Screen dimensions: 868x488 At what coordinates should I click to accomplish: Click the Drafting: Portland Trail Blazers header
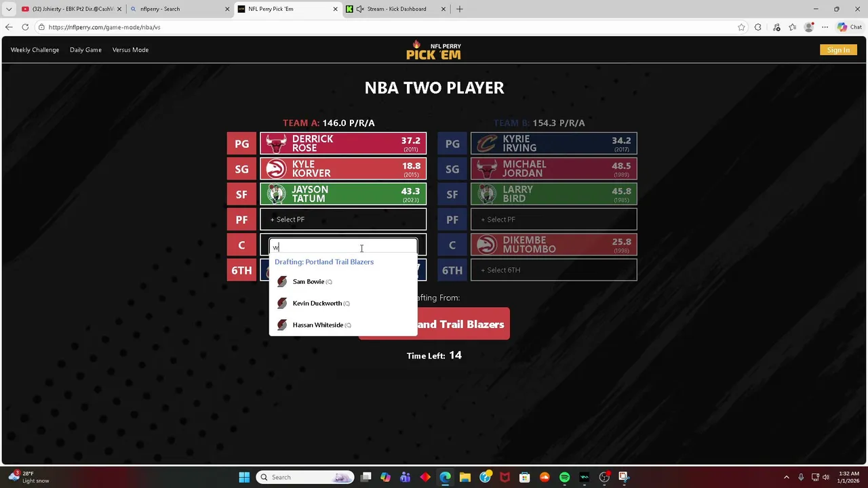click(x=324, y=262)
